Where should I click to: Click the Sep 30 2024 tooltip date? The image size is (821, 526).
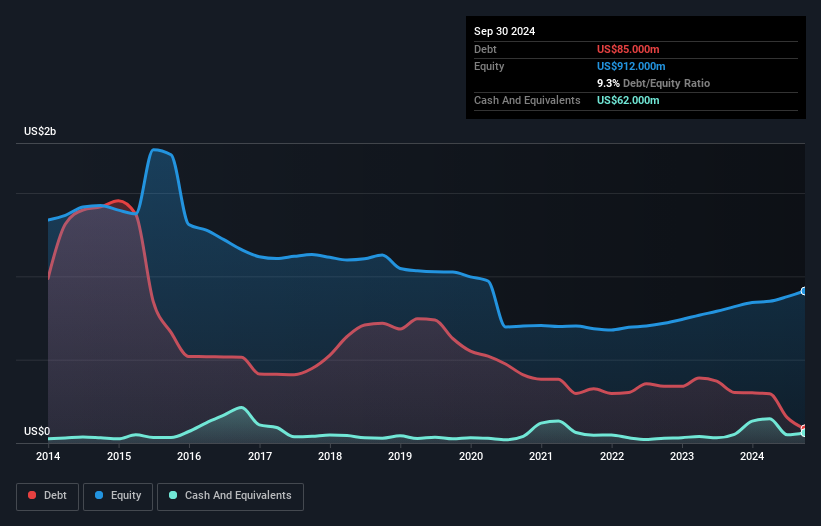click(x=504, y=31)
